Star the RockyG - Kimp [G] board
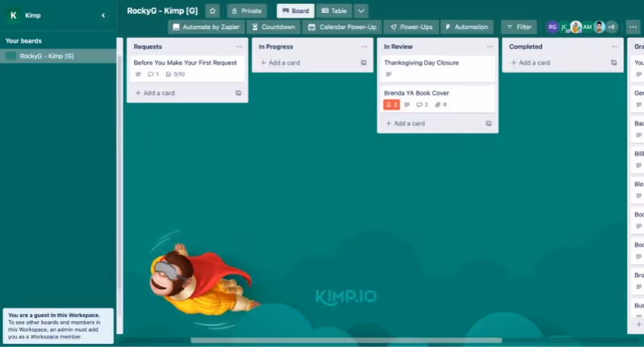This screenshot has width=644, height=347. 213,11
